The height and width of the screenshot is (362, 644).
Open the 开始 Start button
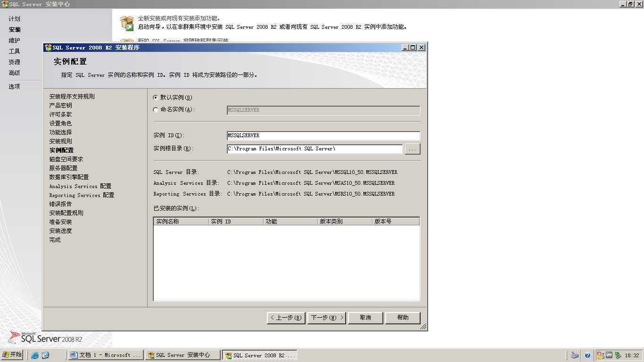pos(12,355)
